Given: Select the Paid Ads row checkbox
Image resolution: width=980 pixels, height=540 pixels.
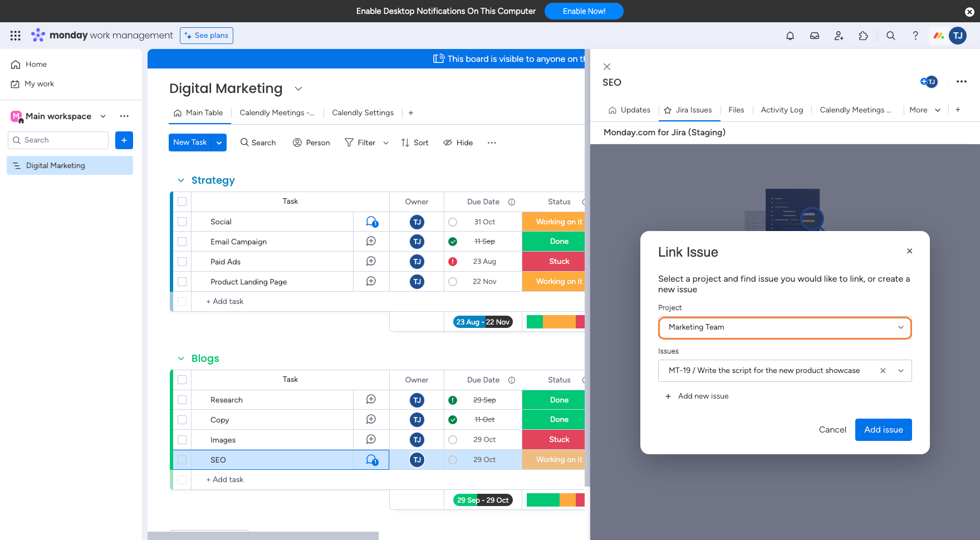Looking at the screenshot, I should (182, 262).
